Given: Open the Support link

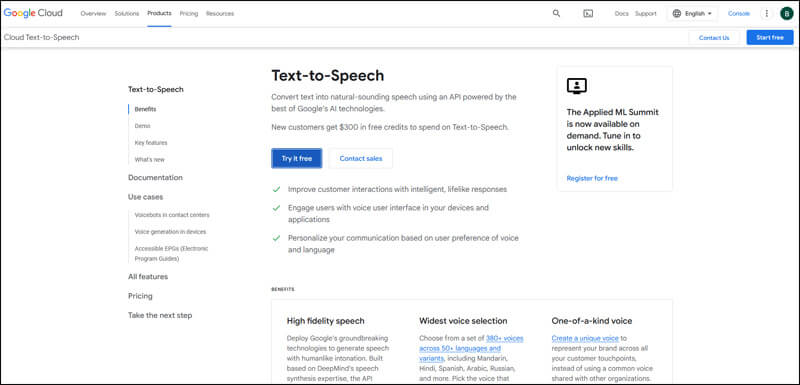Looking at the screenshot, I should coord(645,14).
